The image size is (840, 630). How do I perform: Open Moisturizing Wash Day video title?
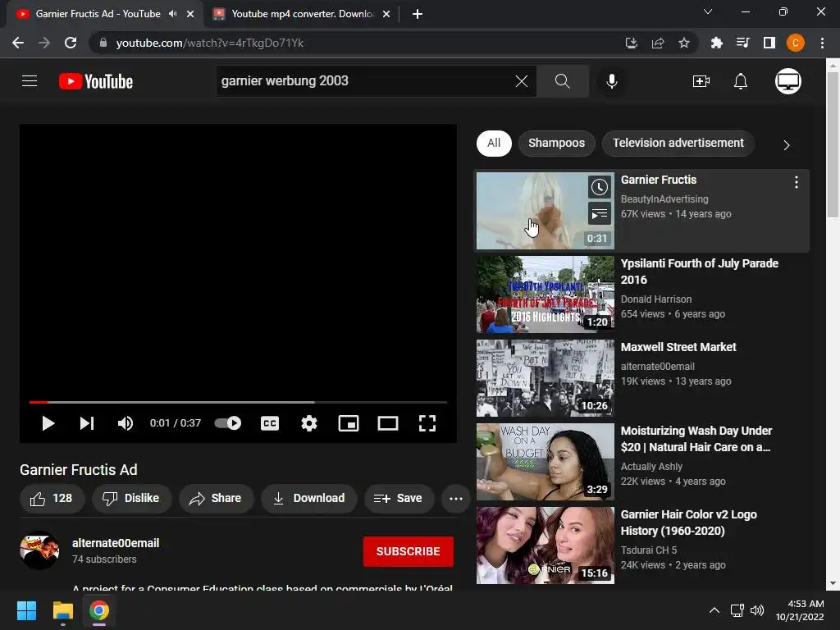click(x=696, y=439)
